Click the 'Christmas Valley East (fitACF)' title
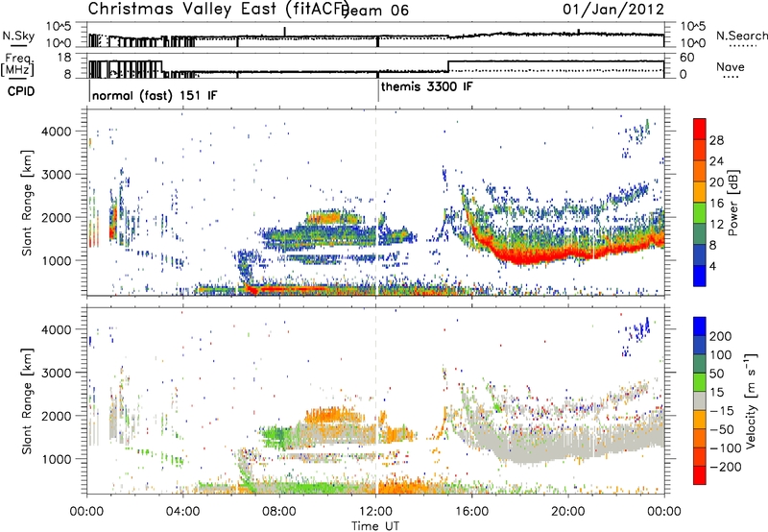Viewport: 768px width, 532px height. 218,10
